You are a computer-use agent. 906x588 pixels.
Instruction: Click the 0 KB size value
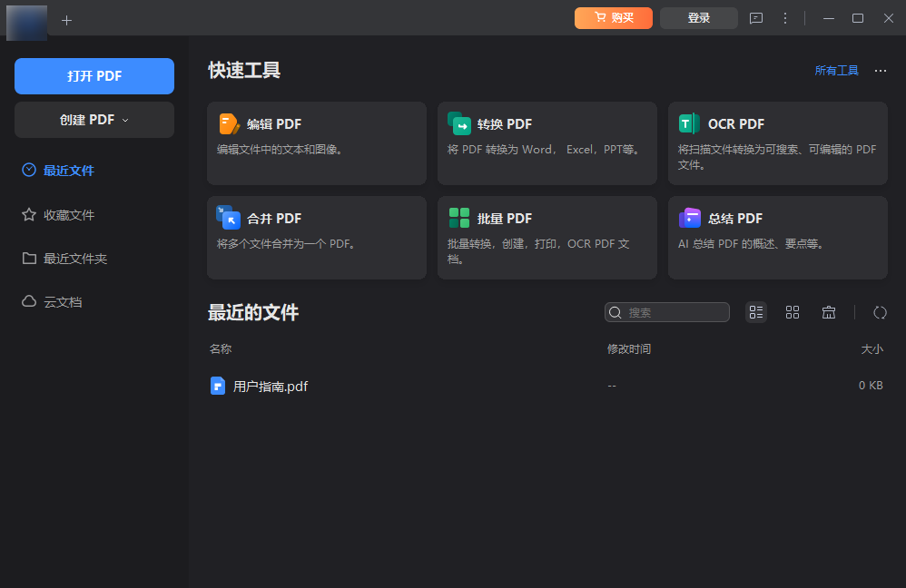pos(871,386)
